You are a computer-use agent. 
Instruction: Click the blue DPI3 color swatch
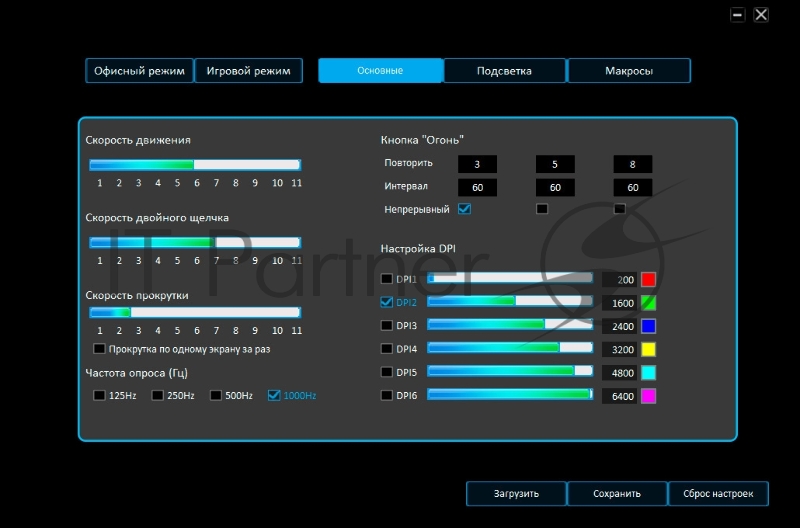[x=648, y=325]
